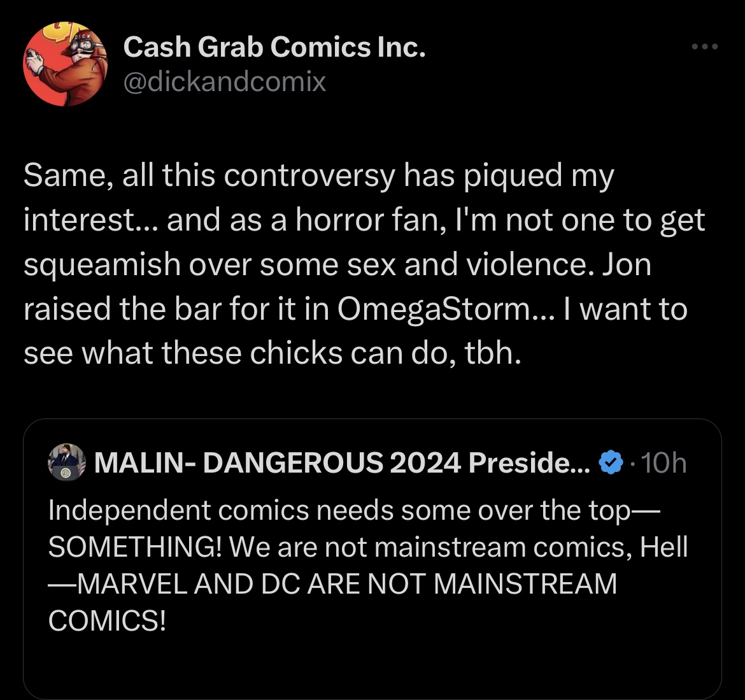Open the three-dot more options menu

coord(705,46)
